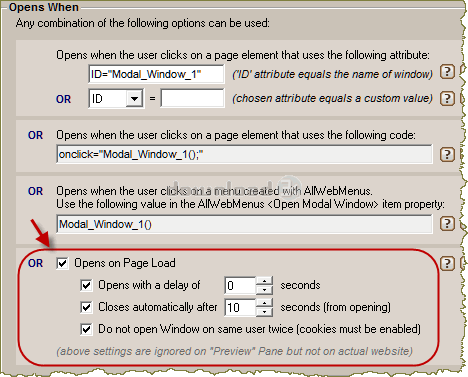Decrease the auto-close seconds value

coord(264,312)
